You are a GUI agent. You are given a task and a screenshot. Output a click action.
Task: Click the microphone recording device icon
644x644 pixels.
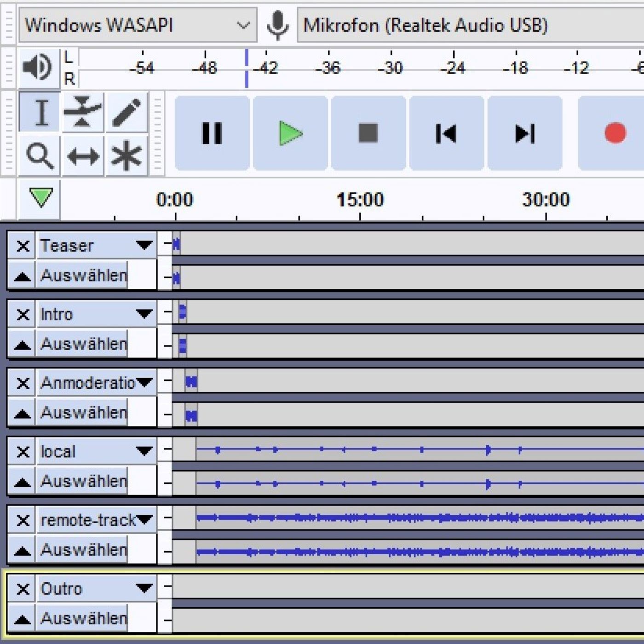click(x=278, y=25)
